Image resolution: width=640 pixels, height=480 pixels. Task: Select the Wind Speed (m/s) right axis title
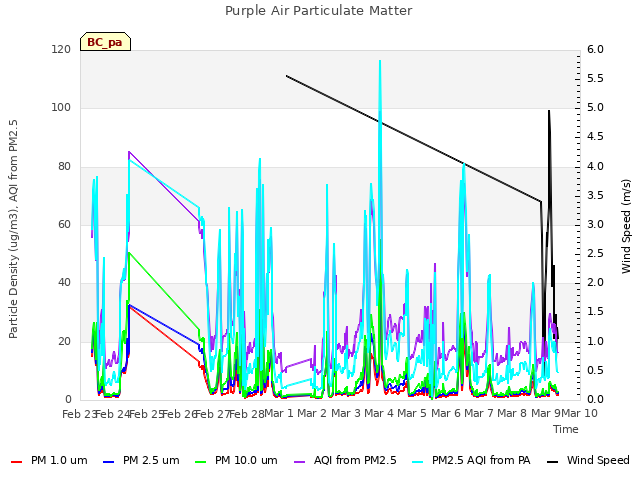click(x=626, y=226)
